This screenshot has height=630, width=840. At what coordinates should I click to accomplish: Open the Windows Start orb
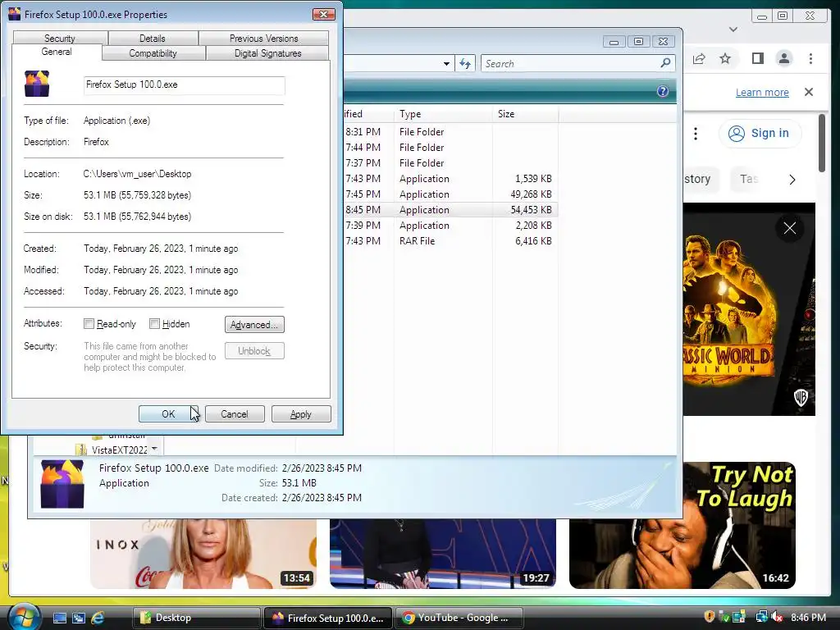pos(24,617)
